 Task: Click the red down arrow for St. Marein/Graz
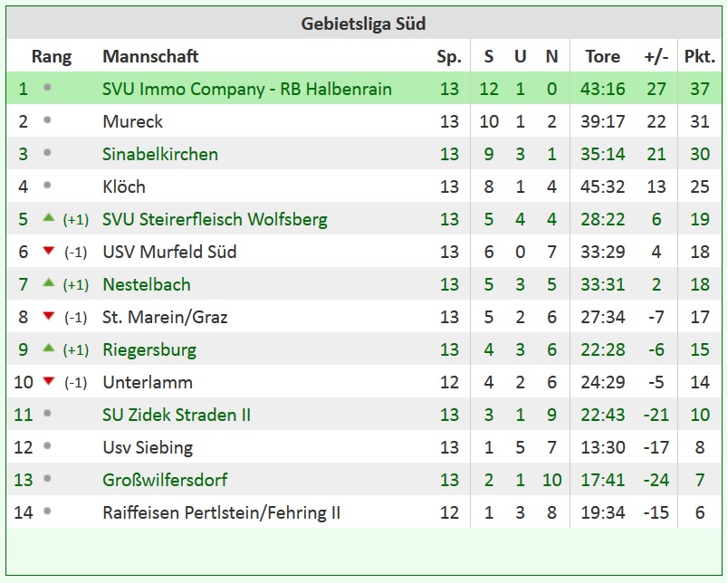pos(49,316)
